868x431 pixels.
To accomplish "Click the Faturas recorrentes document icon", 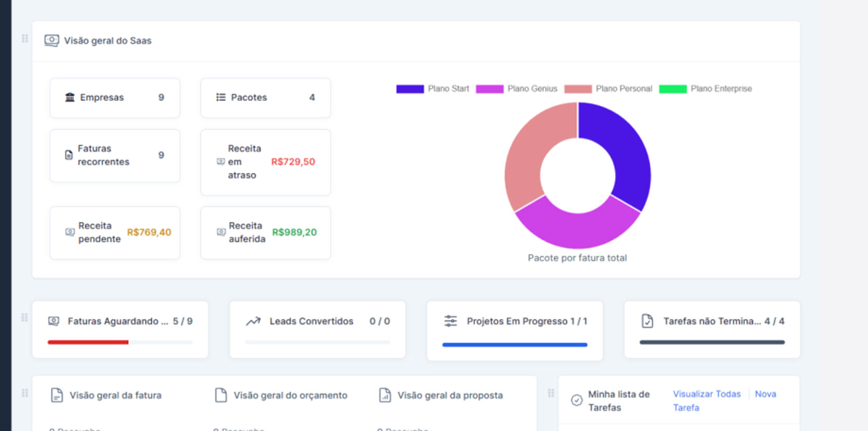I will (69, 155).
